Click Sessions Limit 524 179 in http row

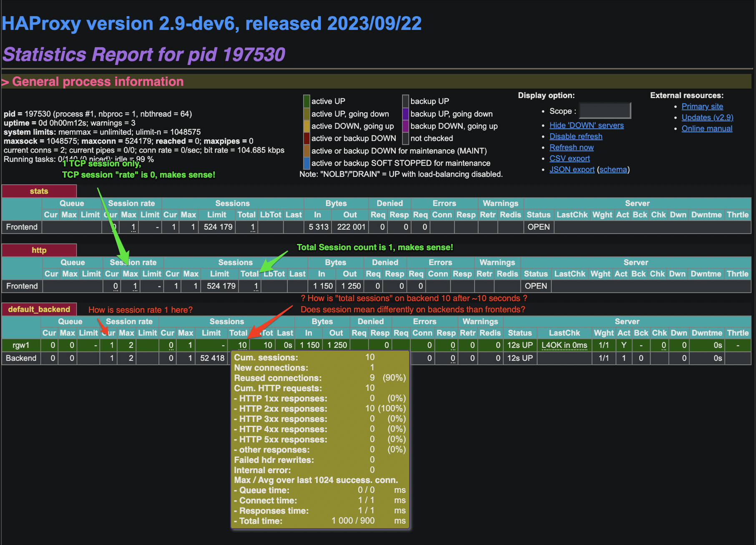click(x=221, y=286)
